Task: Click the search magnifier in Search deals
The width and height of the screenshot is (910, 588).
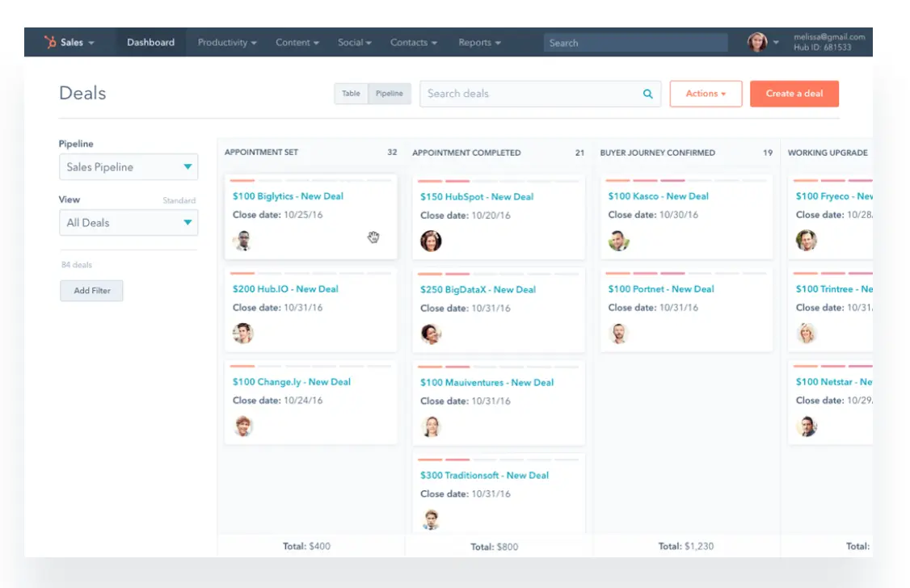Action: 647,94
